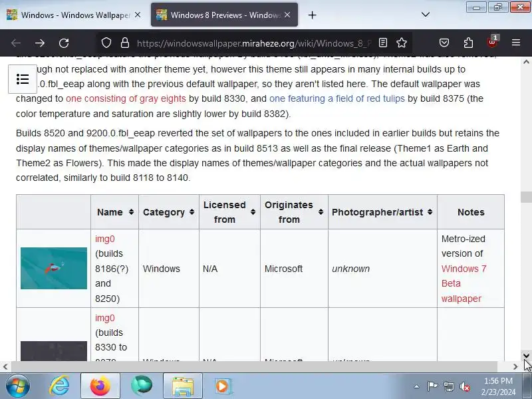Open the Save to Pocket button

coord(444,43)
